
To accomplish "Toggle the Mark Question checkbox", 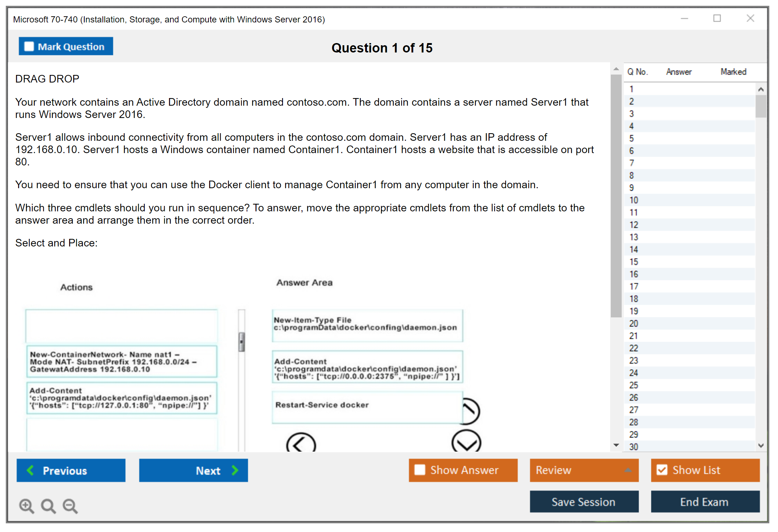I will (29, 46).
